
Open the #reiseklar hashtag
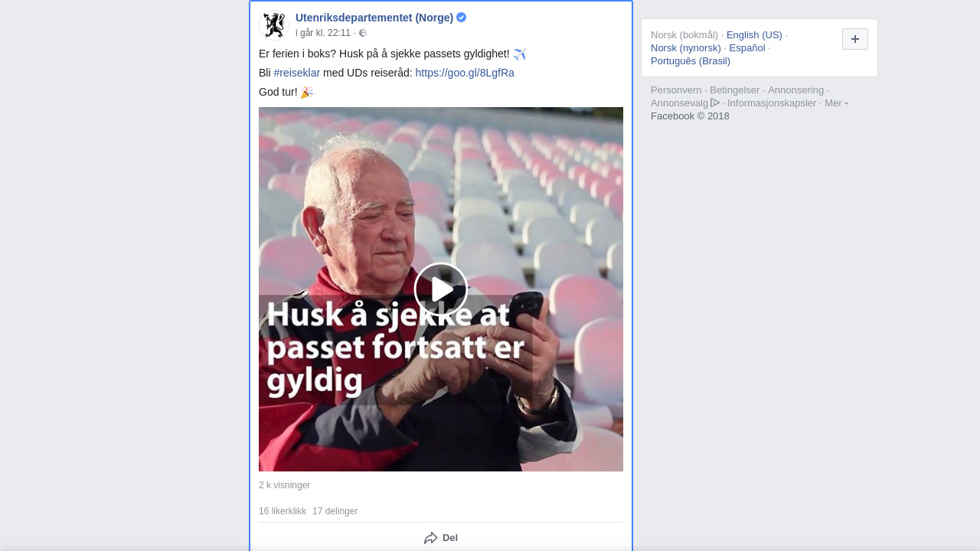click(x=297, y=73)
